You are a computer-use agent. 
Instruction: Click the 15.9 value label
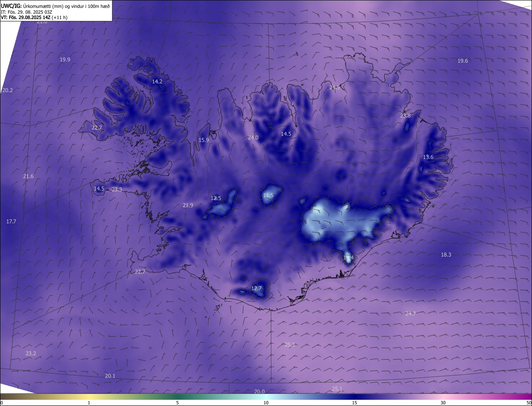click(204, 140)
